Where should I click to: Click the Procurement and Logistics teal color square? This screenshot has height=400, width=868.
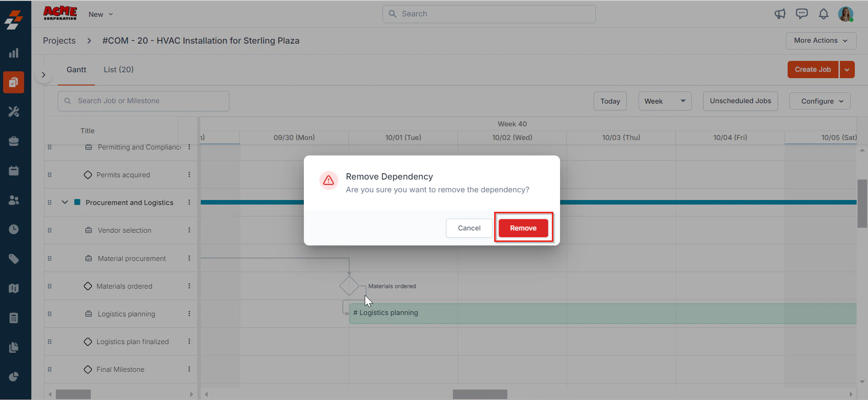[x=77, y=202]
